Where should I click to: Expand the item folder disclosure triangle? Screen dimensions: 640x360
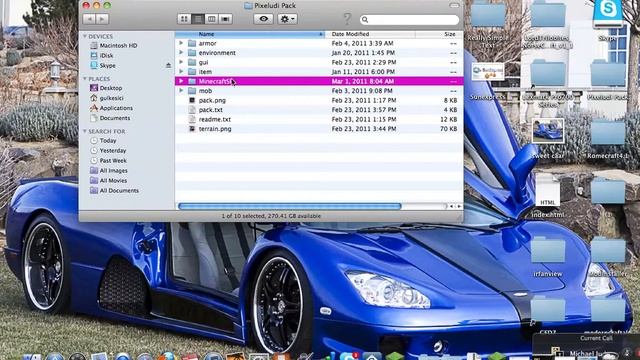[181, 71]
